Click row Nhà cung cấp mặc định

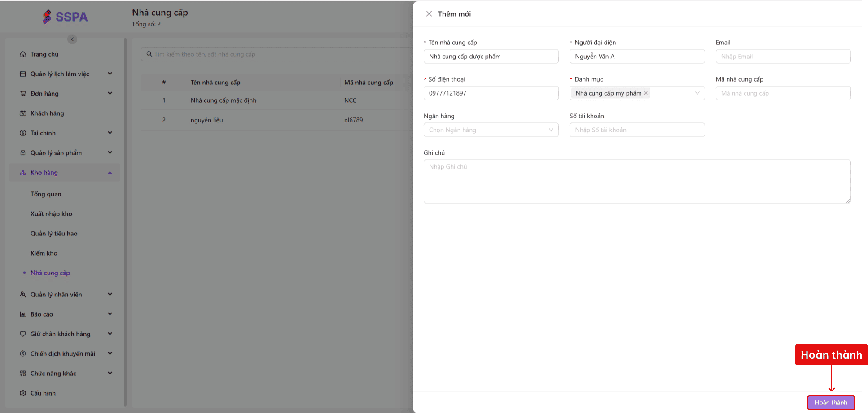[x=277, y=100]
